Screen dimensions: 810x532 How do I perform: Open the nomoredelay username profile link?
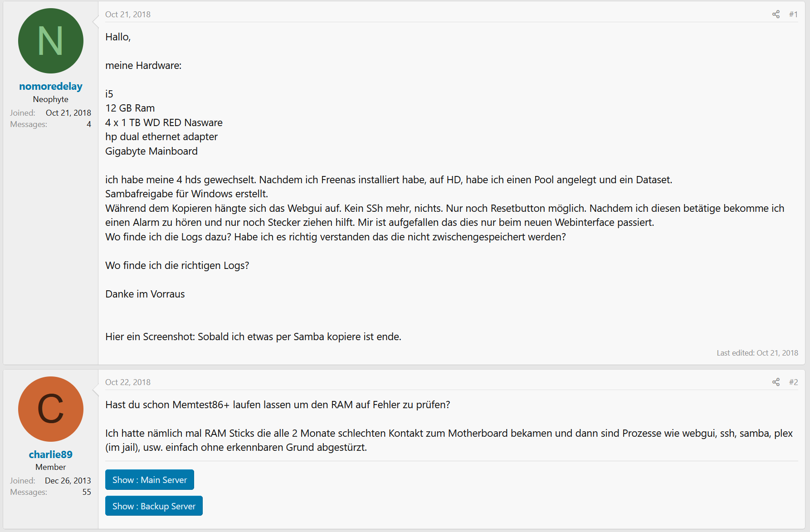pyautogui.click(x=51, y=86)
